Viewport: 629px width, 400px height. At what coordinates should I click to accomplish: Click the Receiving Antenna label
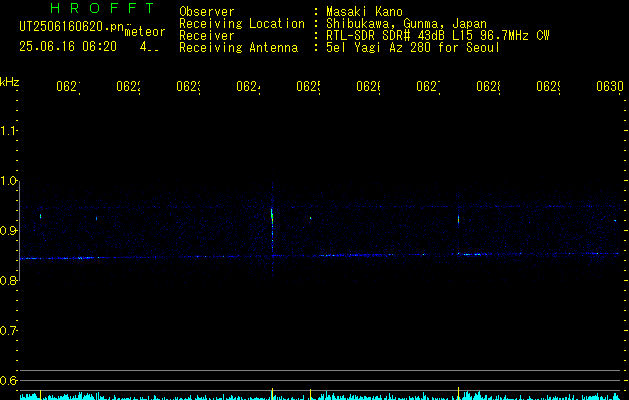[238, 48]
